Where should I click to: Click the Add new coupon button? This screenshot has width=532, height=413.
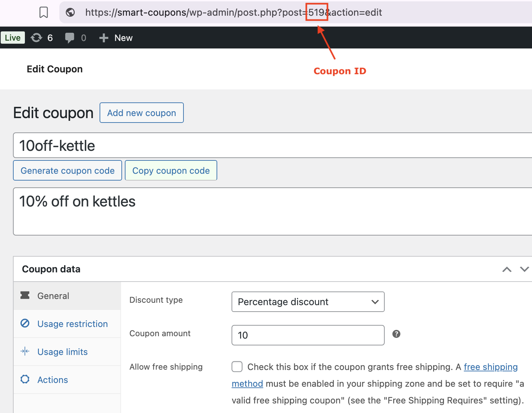(142, 113)
